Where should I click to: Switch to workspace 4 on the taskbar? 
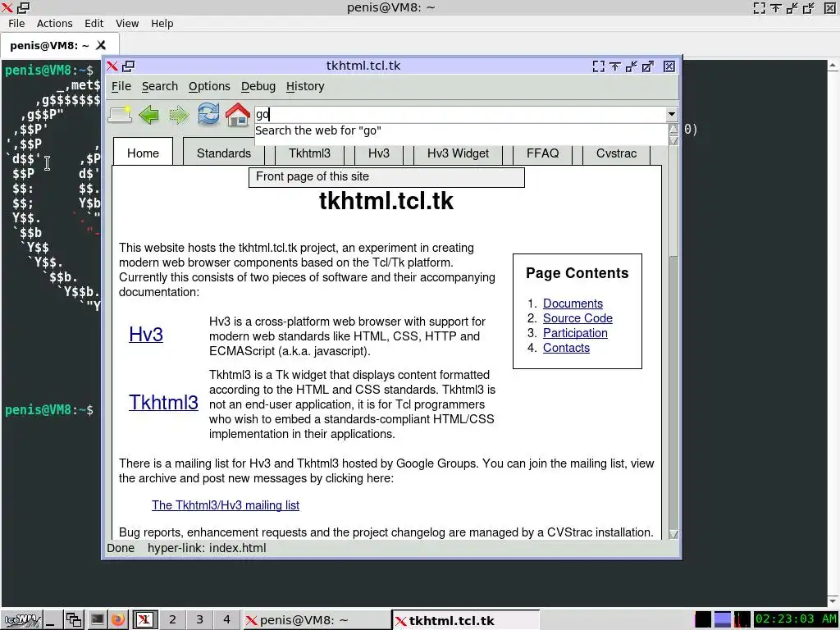(226, 620)
